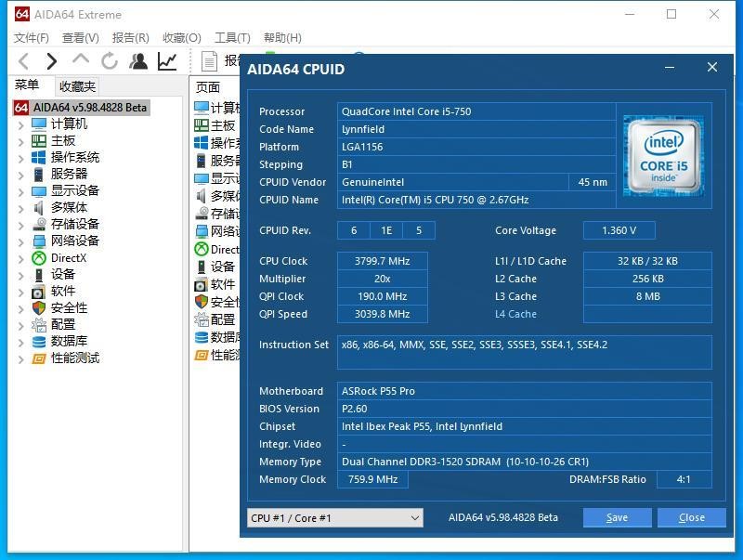Viewport: 743px width, 560px height.
Task: Open the graph chart toolbar icon
Action: (167, 61)
